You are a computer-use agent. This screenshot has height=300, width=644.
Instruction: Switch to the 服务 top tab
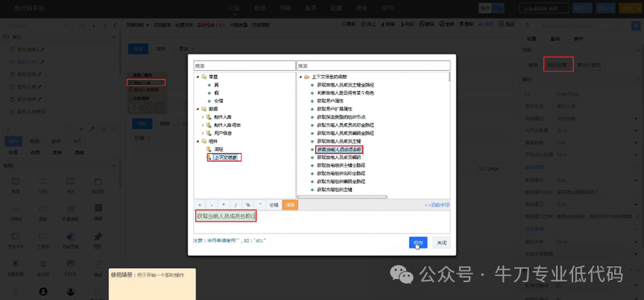pos(311,7)
